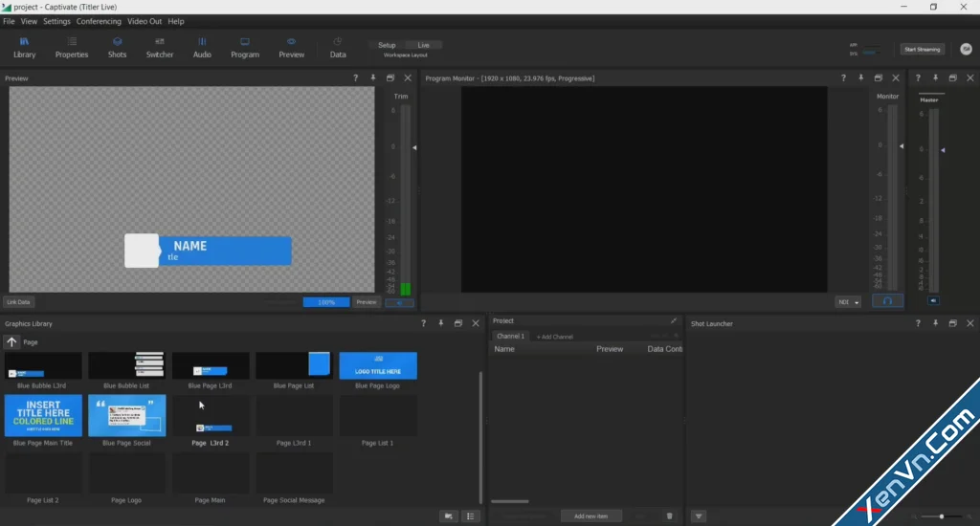
Task: Open the Settings menu
Action: click(56, 21)
